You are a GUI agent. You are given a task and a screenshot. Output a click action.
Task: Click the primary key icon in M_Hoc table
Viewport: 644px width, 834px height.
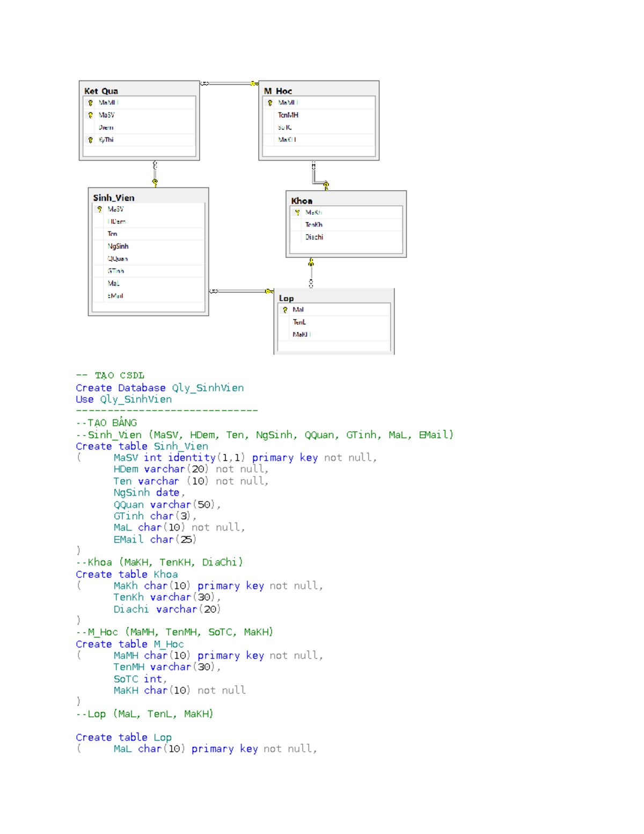[270, 103]
